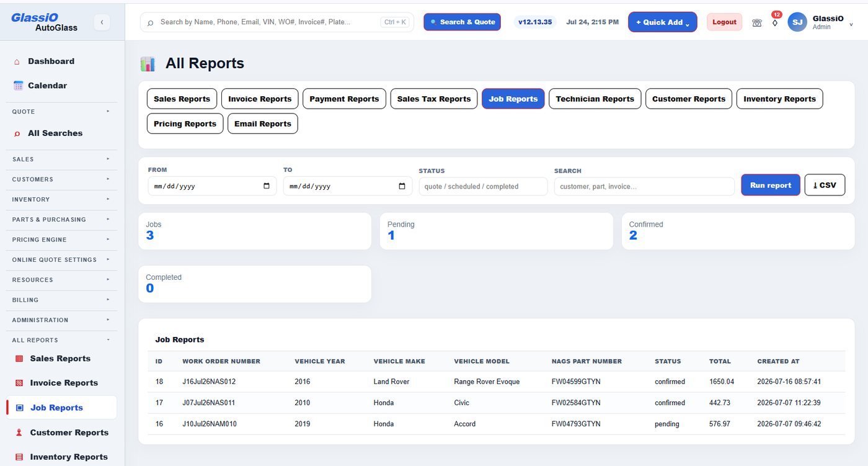The width and height of the screenshot is (868, 466).
Task: Expand the QUOTE sidebar section
Action: (60, 112)
